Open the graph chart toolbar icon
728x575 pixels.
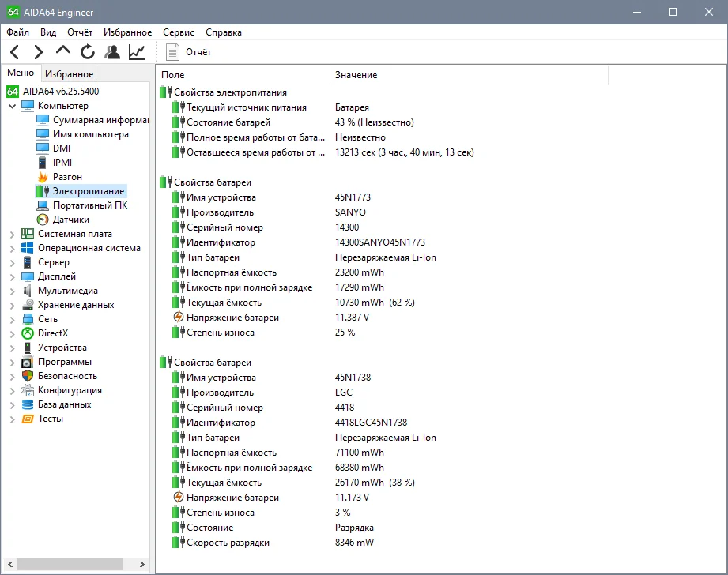(137, 52)
